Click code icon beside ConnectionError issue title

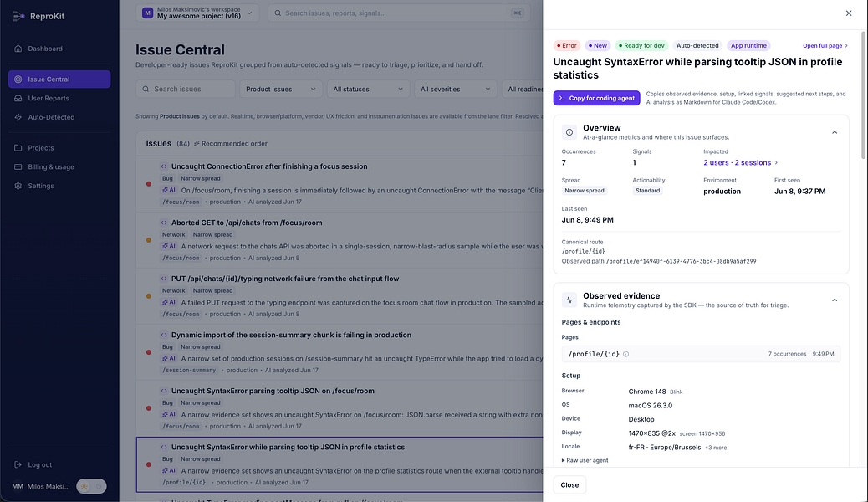[164, 166]
